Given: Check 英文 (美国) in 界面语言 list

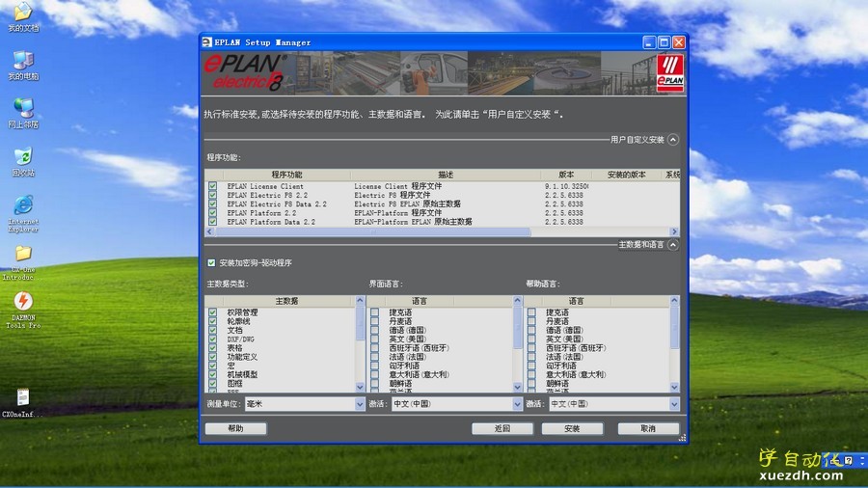Looking at the screenshot, I should tap(375, 339).
